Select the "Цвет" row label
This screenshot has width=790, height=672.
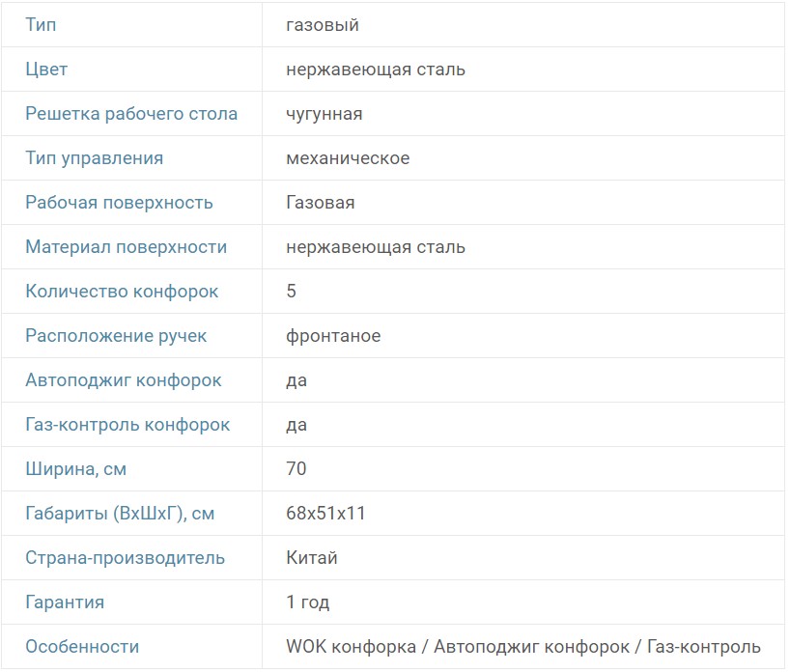[46, 70]
